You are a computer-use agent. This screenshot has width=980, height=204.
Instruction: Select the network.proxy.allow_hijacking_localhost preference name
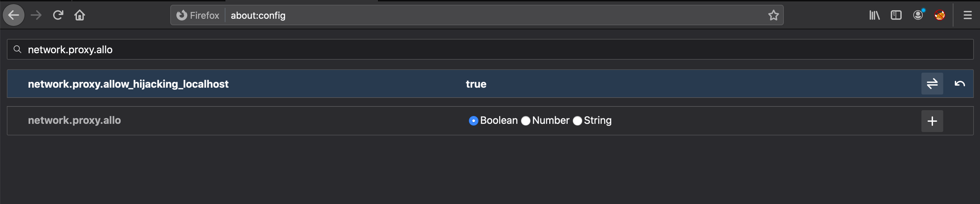click(x=128, y=84)
